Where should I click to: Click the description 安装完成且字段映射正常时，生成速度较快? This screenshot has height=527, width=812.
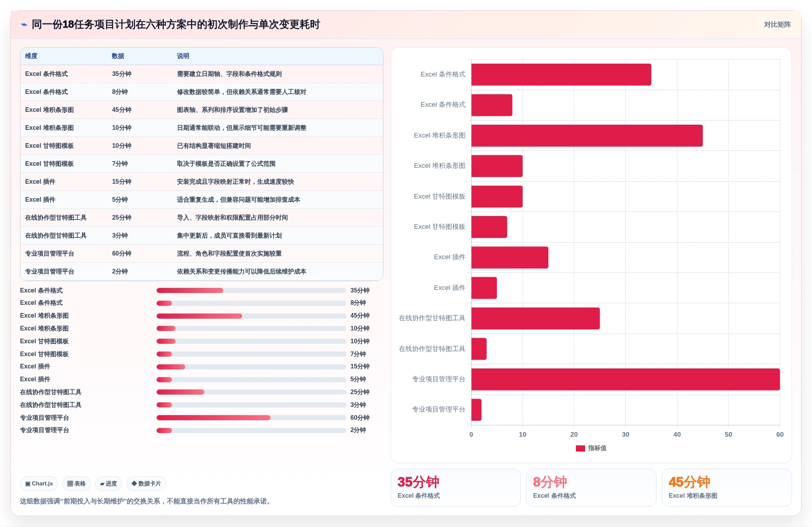[236, 182]
